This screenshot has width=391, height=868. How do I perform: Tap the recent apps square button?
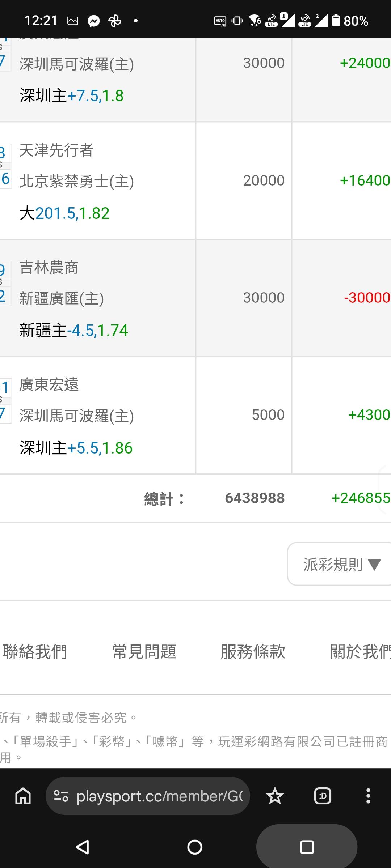click(x=307, y=847)
